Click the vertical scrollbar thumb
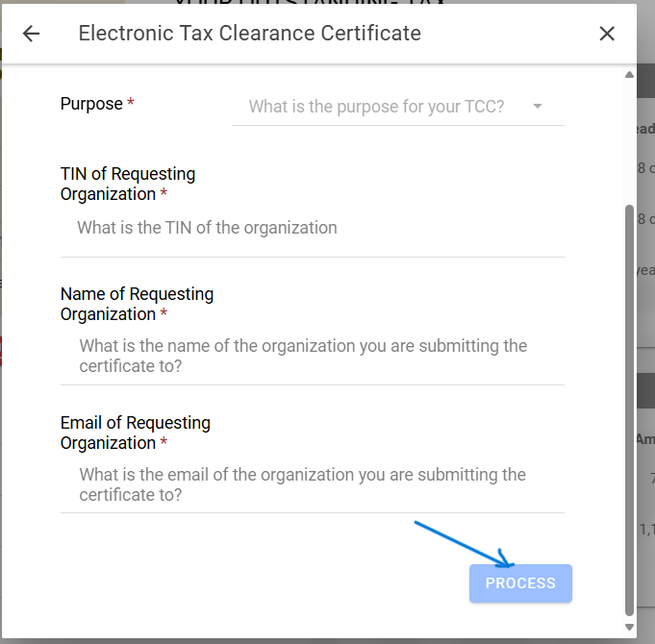655x644 pixels. tap(629, 404)
